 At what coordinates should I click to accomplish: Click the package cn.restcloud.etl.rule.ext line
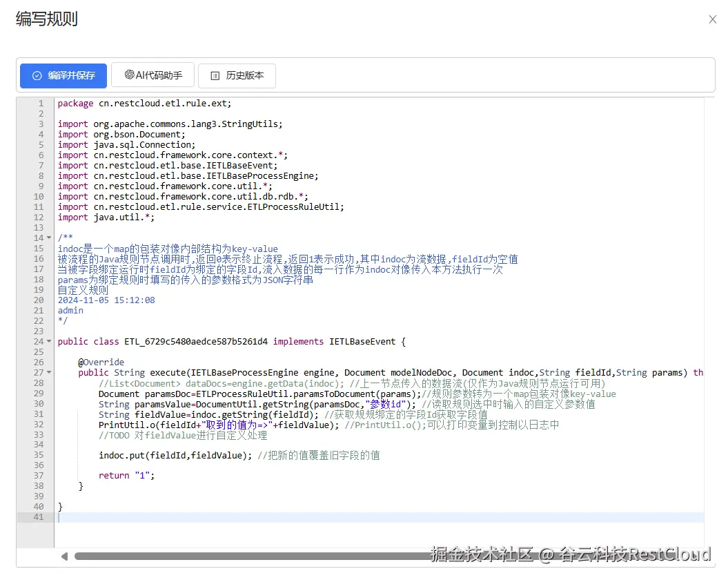(144, 103)
